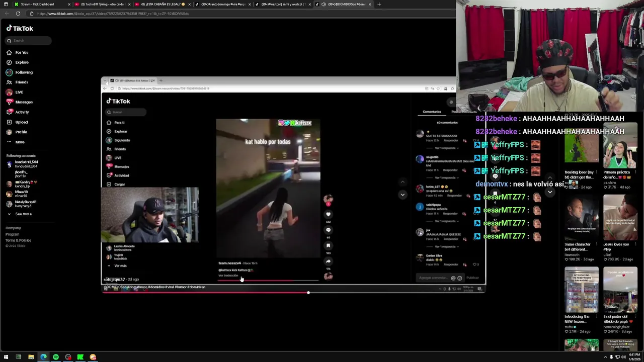This screenshot has height=362, width=644.
Task: Open 'Introducing the NEW frozen' video
Action: pos(582,290)
